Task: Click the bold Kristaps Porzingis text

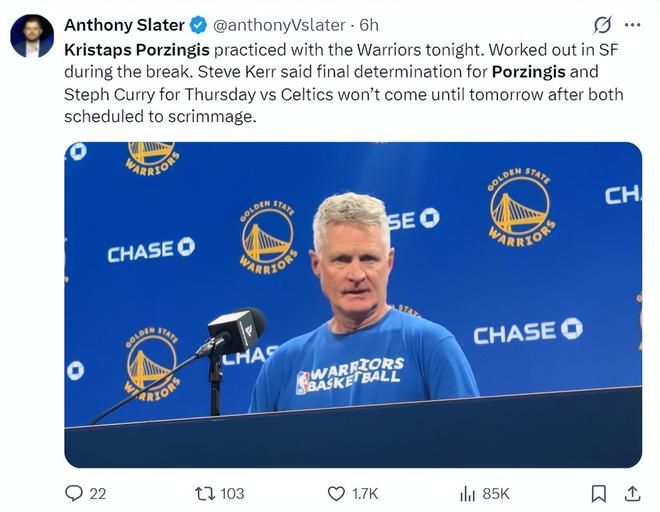Action: pos(137,49)
